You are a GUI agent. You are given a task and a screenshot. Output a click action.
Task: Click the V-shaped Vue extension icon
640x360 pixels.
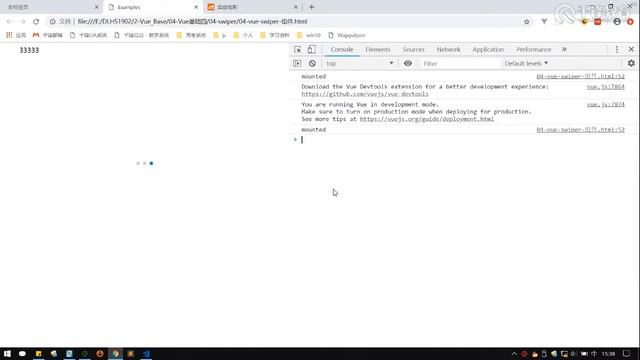tap(544, 21)
